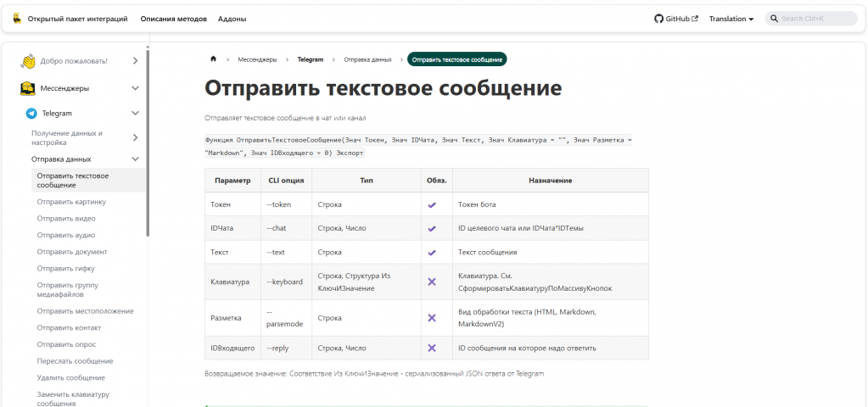The height and width of the screenshot is (407, 868).
Task: Click the --token table cell
Action: 286,204
